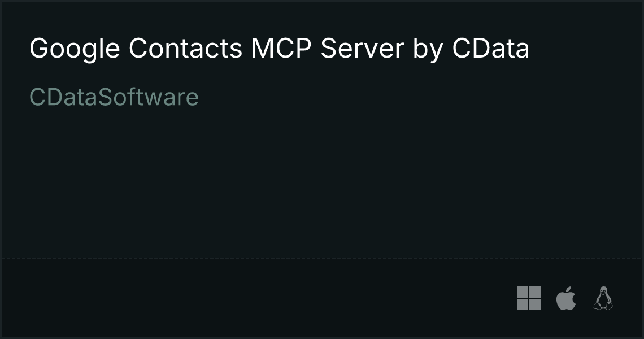Click the Linux penguin icon
Viewport: 644px width, 339px height.
pos(603,298)
